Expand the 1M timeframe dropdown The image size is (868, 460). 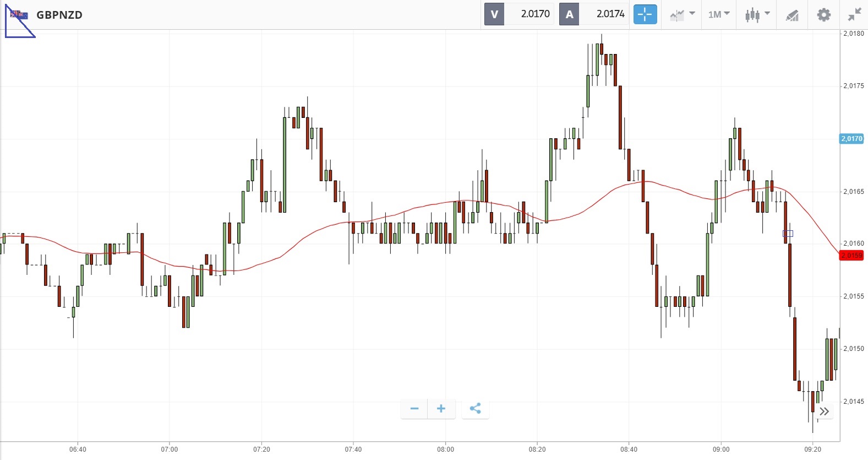(718, 14)
